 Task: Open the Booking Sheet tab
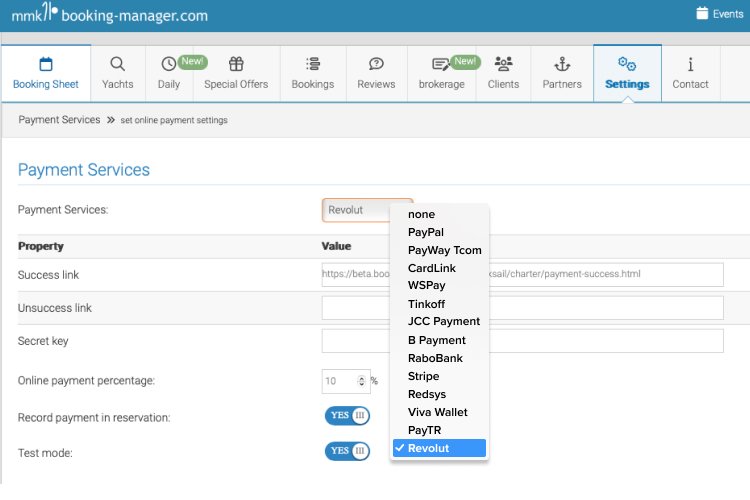[46, 73]
